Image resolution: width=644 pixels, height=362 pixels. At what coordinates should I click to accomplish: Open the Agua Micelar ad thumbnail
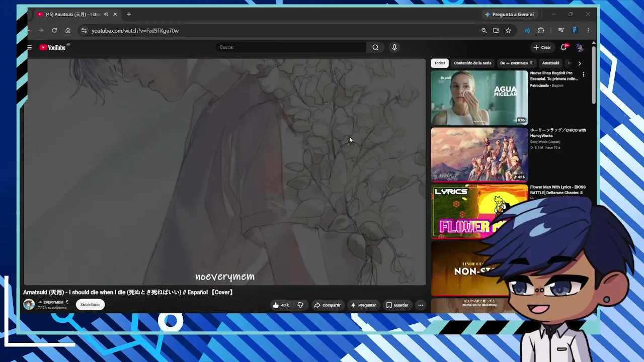click(x=479, y=98)
